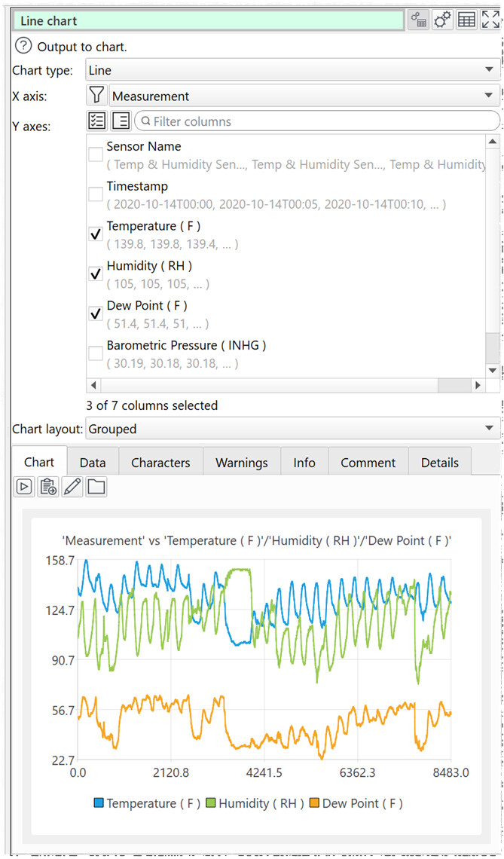Open the Chart layout Grouped dropdown
The width and height of the screenshot is (504, 859).
tap(292, 429)
